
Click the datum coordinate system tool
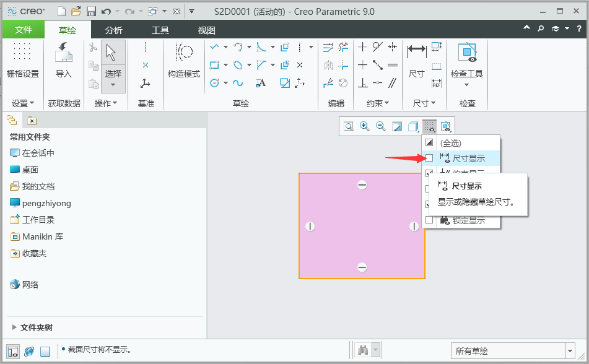click(x=146, y=83)
